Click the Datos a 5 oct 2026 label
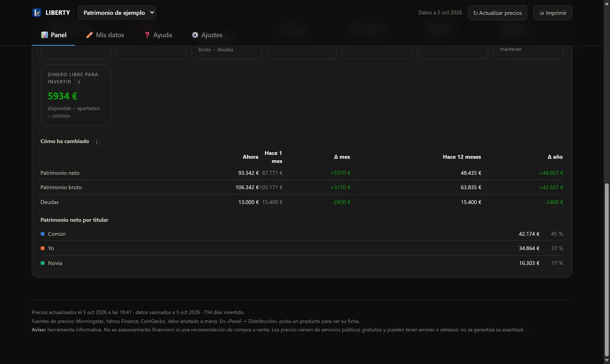This screenshot has width=610, height=364. click(x=440, y=13)
